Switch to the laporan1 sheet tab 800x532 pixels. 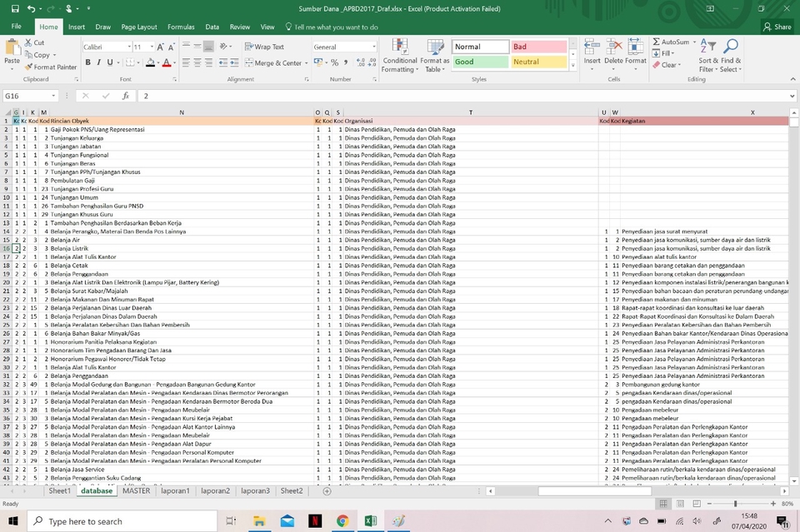(x=175, y=490)
